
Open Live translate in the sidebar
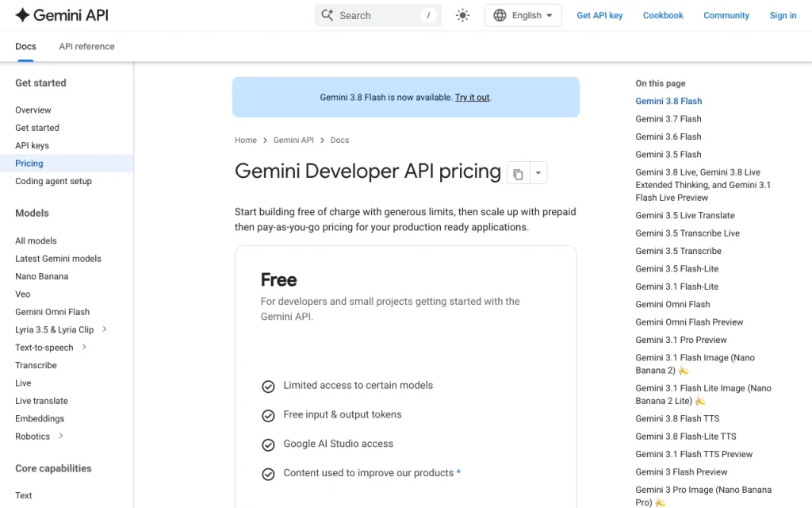(41, 400)
